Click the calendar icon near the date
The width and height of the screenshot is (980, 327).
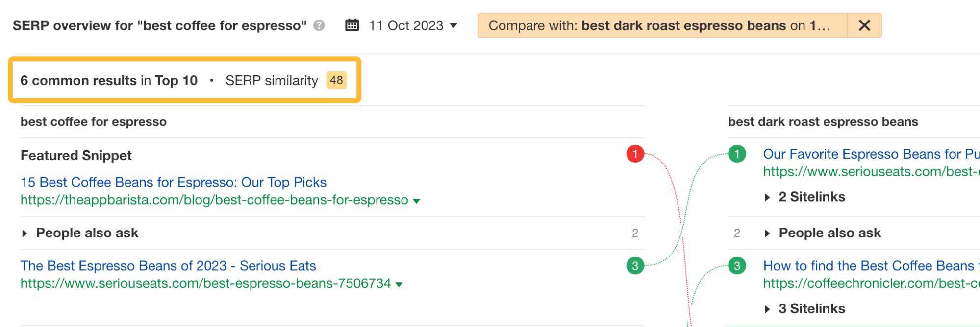coord(352,25)
